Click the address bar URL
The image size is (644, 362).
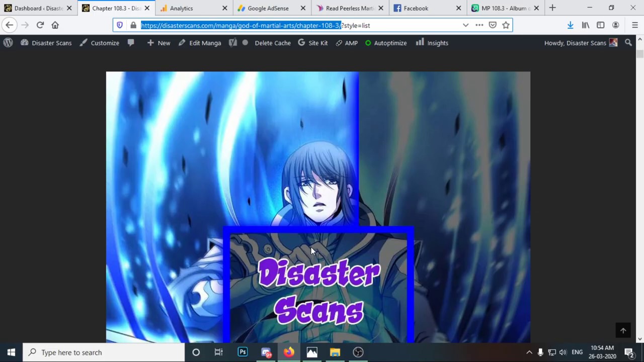point(255,25)
